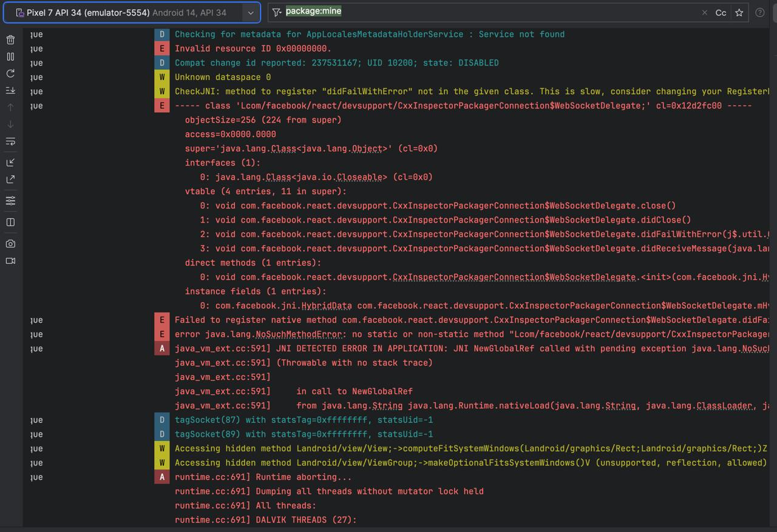This screenshot has width=777, height=532.
Task: Select CheckJNI 'didFailWithError' warning line
Action: pos(472,91)
